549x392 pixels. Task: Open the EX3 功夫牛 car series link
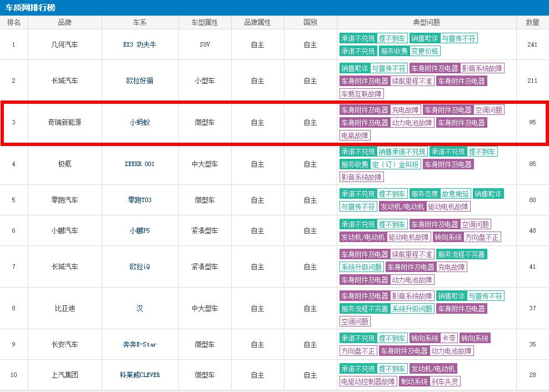tap(139, 44)
